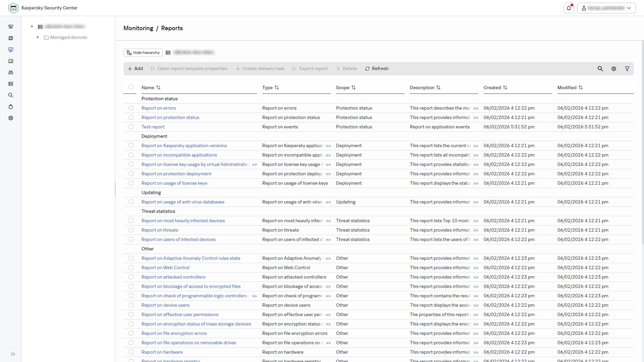Select the Report on errors checkbox
This screenshot has height=362, width=644.
click(131, 108)
